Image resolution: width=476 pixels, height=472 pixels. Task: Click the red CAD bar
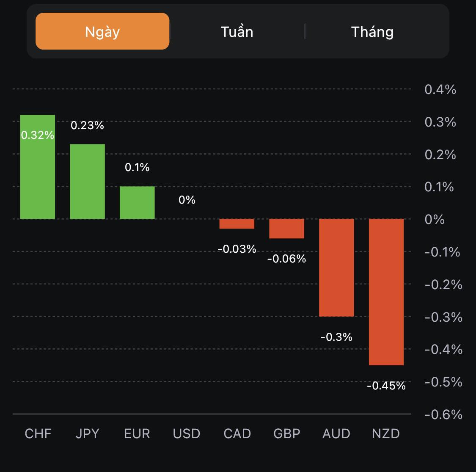click(237, 224)
